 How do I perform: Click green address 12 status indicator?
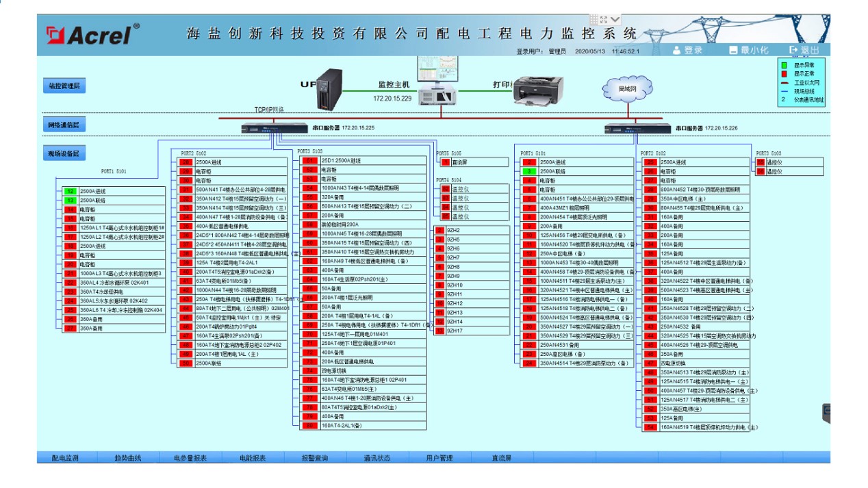point(70,192)
